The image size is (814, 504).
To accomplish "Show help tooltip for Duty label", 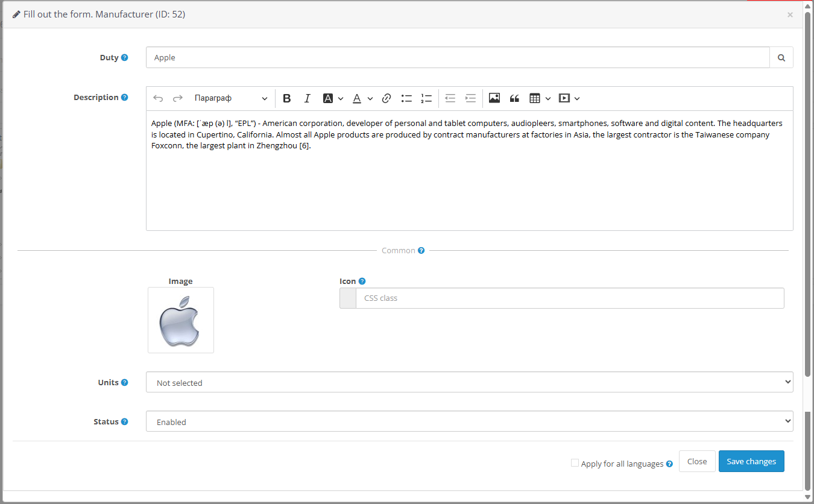I will click(125, 58).
